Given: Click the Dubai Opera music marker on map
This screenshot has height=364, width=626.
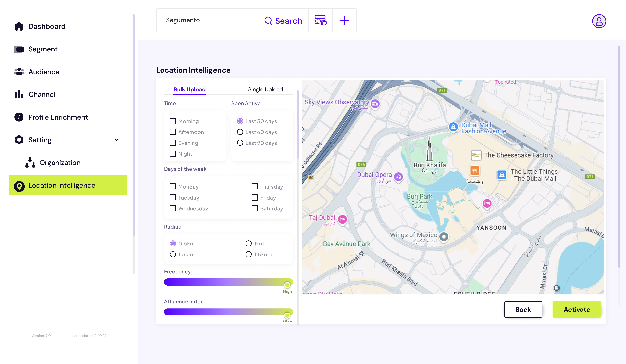Looking at the screenshot, I should click(x=398, y=177).
